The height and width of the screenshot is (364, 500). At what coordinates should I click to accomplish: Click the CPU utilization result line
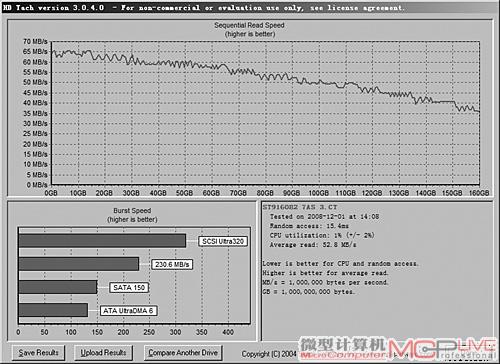click(322, 235)
